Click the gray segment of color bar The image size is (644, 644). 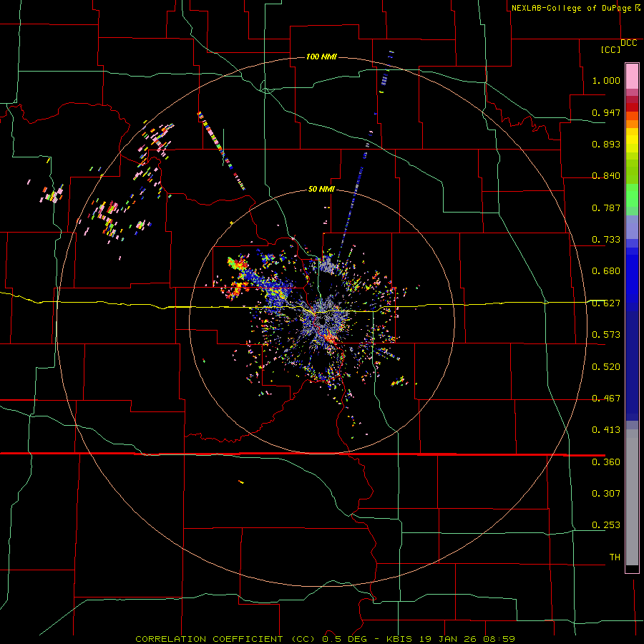pyautogui.click(x=632, y=497)
